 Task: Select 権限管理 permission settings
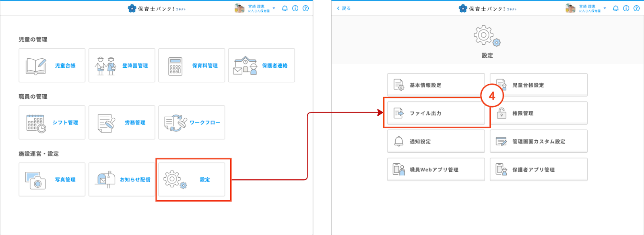[x=539, y=113]
